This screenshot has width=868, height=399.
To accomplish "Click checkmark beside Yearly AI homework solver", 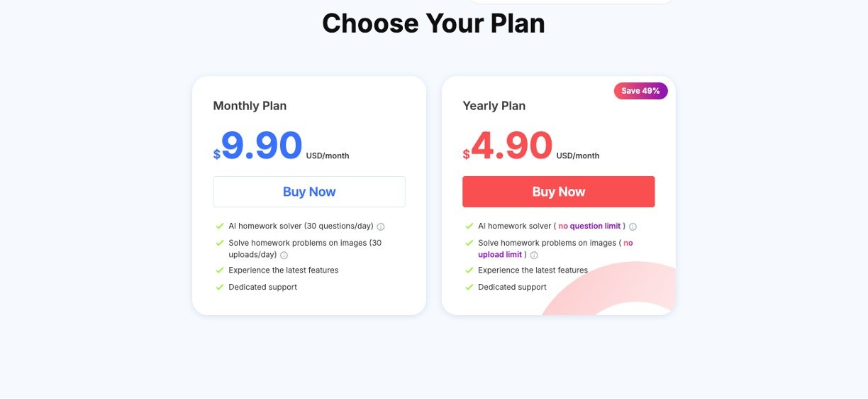I will [469, 226].
